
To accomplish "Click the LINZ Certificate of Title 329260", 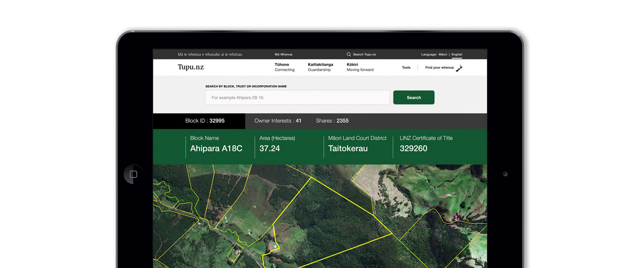I will [414, 148].
